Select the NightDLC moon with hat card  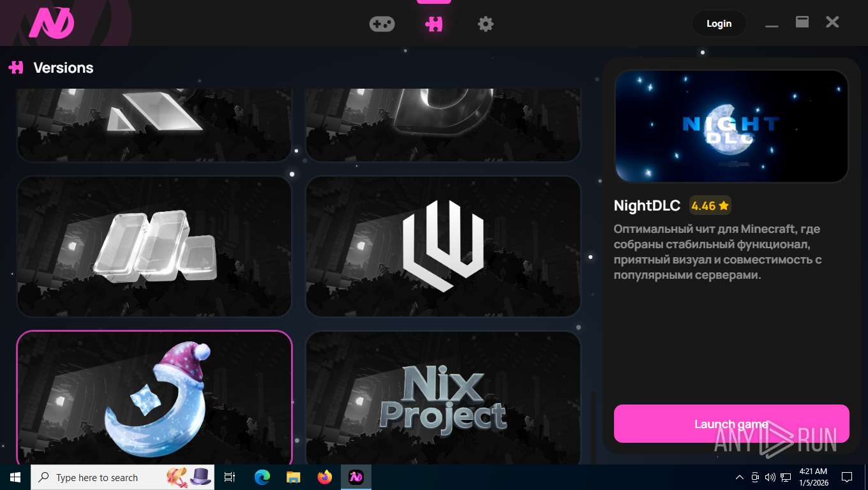tap(154, 398)
